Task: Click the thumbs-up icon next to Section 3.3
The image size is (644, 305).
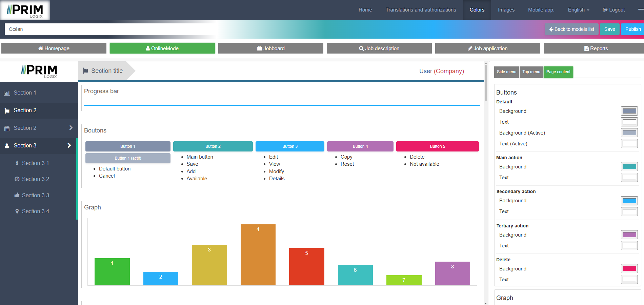Action: [17, 195]
